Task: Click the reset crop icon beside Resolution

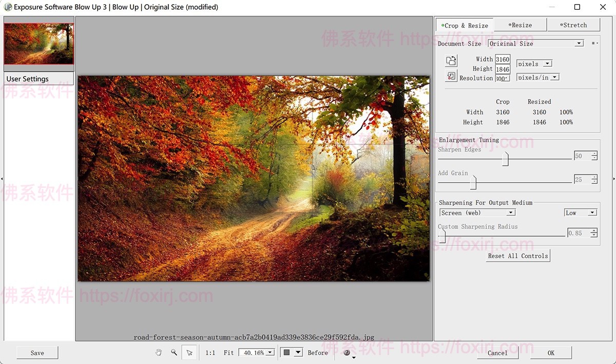Action: click(451, 76)
